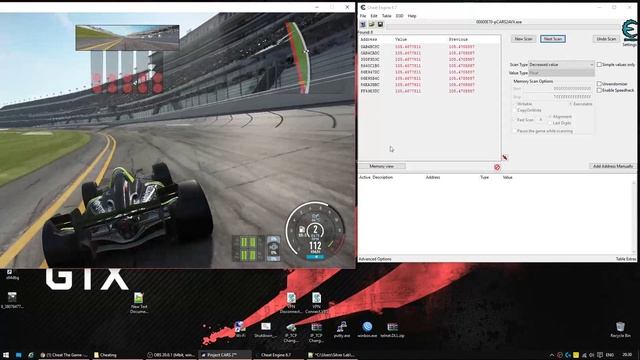Open the Recycle Bin on the desktop
The image size is (640, 360).
[x=620, y=329]
